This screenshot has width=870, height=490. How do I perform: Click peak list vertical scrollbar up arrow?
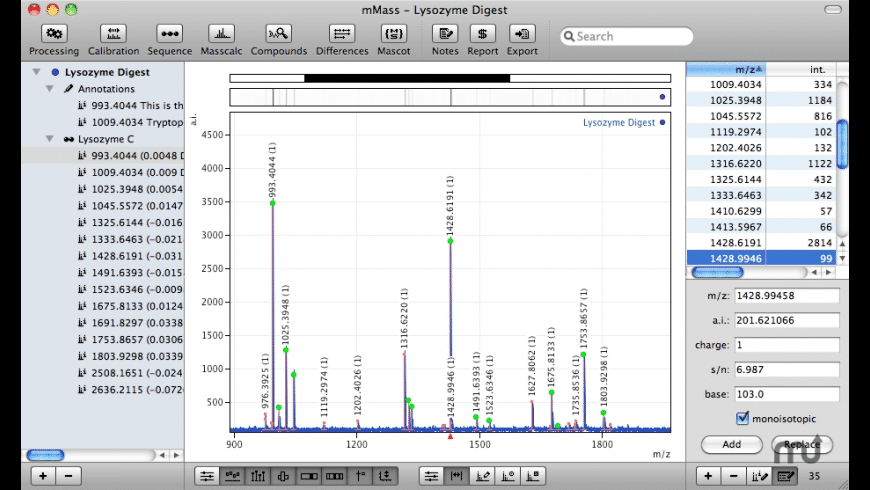click(x=842, y=244)
